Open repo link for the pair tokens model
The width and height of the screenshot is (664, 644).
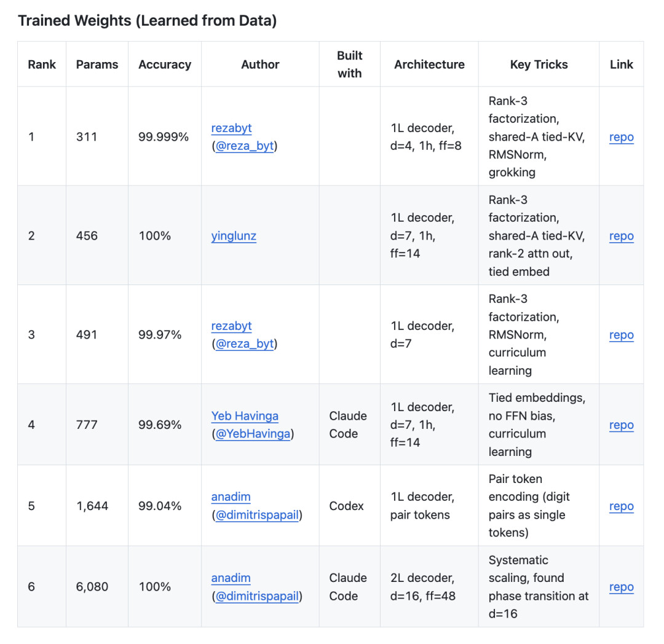(x=621, y=506)
